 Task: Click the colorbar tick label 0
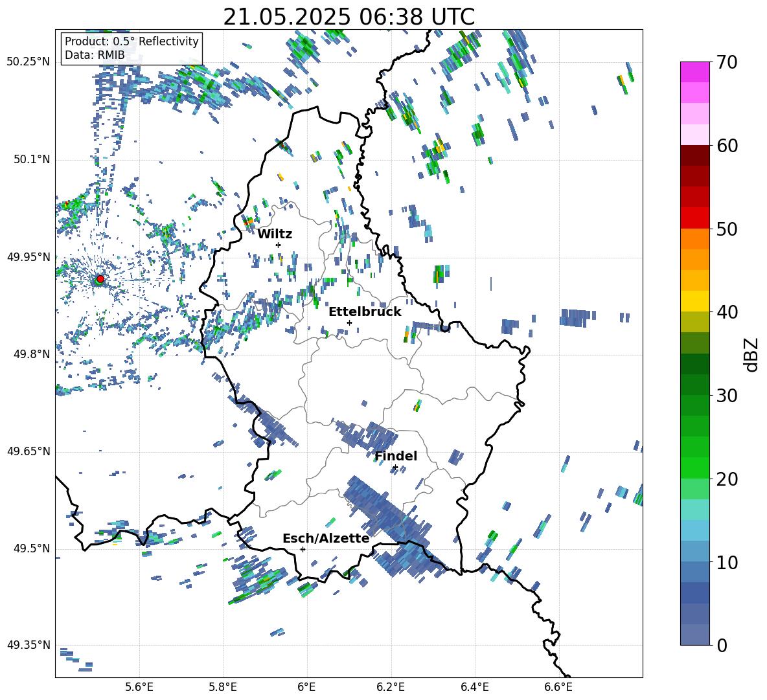coord(722,646)
